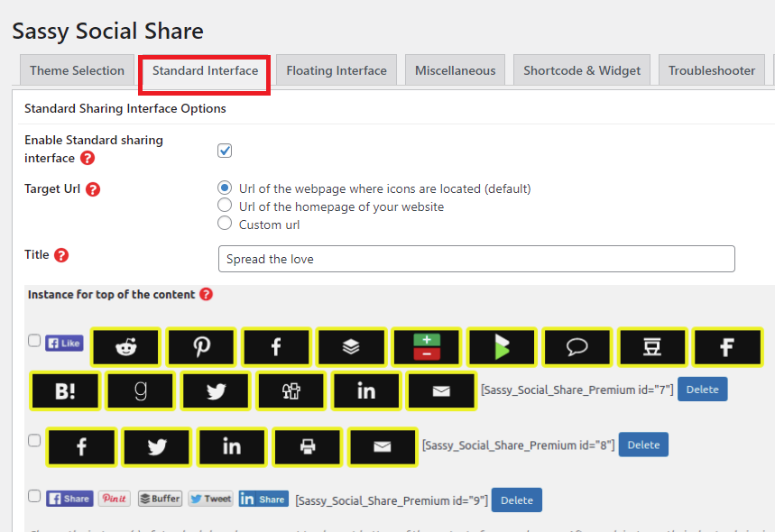Click the green plus red minus icon

(x=427, y=347)
